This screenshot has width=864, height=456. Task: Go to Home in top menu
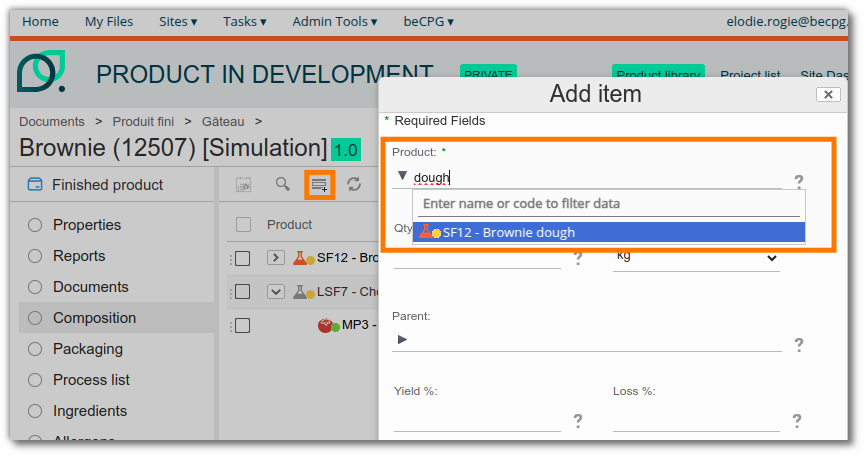(40, 21)
